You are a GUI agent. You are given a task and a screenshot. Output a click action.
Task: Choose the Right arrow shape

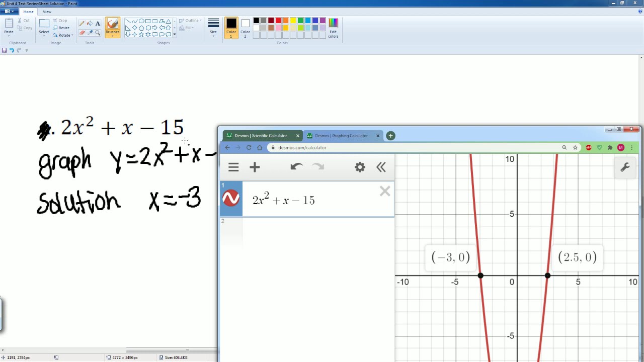click(x=155, y=28)
